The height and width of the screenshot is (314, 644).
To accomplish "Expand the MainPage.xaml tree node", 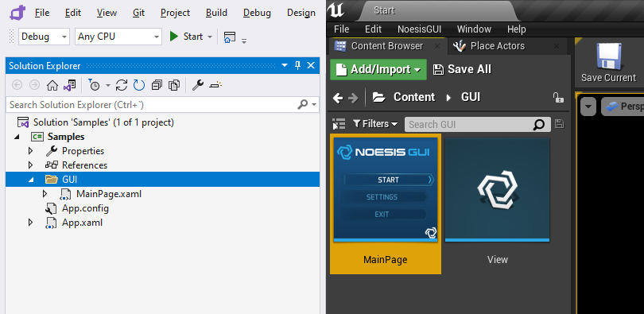I will 45,194.
